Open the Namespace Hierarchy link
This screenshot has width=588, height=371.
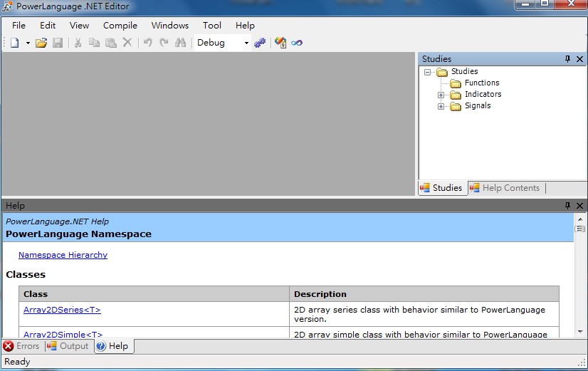coord(63,255)
